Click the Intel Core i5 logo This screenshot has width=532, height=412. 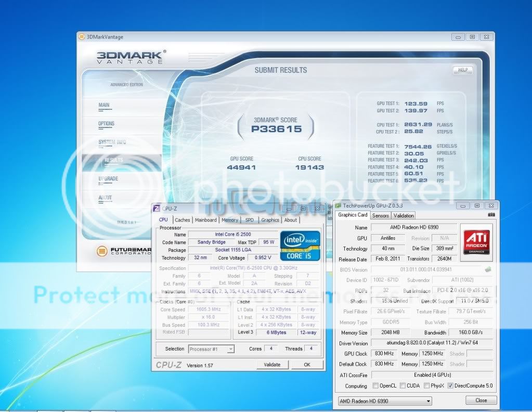(300, 246)
